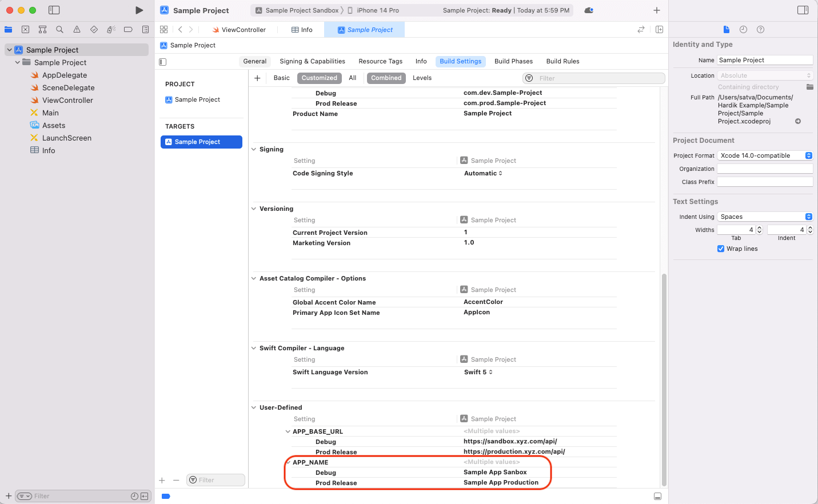Toggle editor options swap arrows
The width and height of the screenshot is (818, 504).
click(x=641, y=30)
